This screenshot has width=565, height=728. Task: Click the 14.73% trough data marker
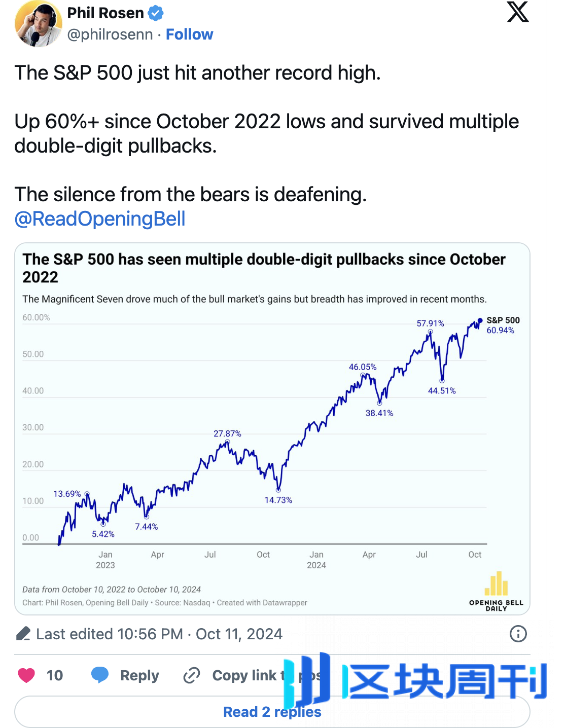[278, 490]
